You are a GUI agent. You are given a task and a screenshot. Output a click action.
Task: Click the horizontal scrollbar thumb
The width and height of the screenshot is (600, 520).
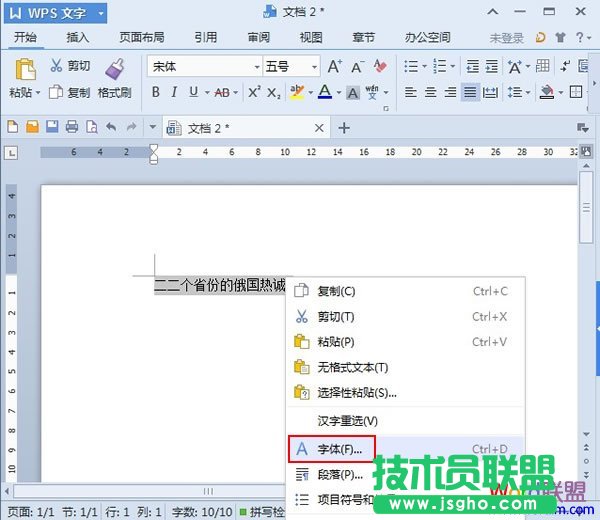click(209, 491)
